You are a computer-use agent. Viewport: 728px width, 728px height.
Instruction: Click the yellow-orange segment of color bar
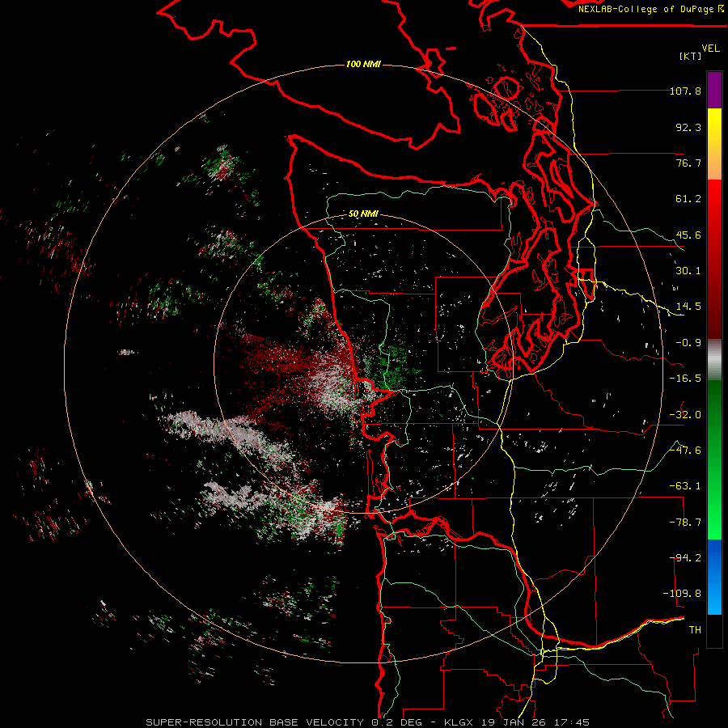[x=714, y=144]
